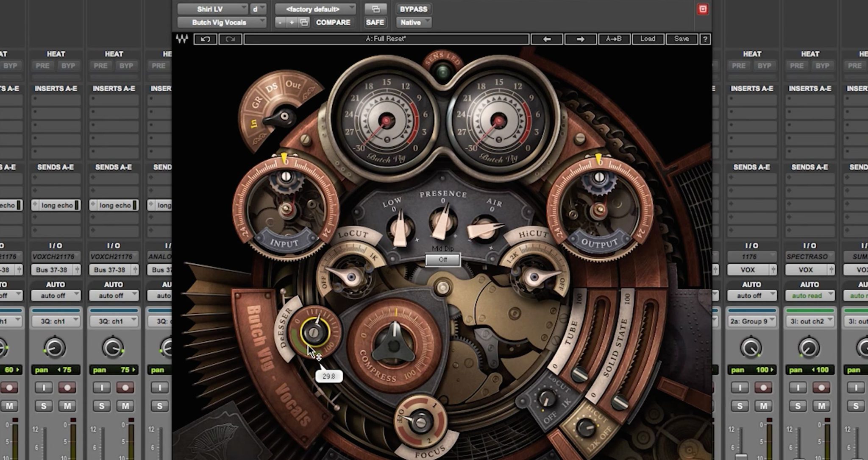Open the factory default preset menu
The image size is (868, 460).
[316, 9]
